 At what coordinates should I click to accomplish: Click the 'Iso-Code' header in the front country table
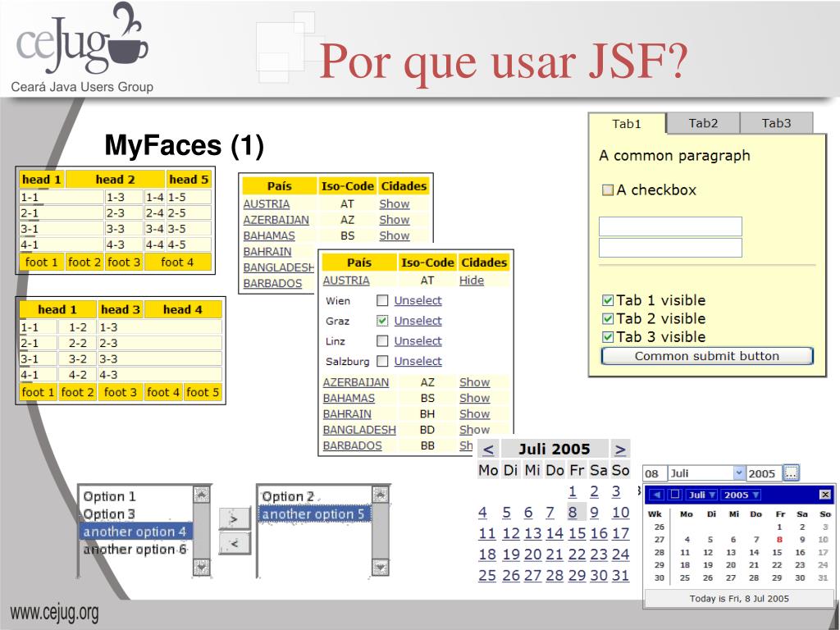point(427,262)
